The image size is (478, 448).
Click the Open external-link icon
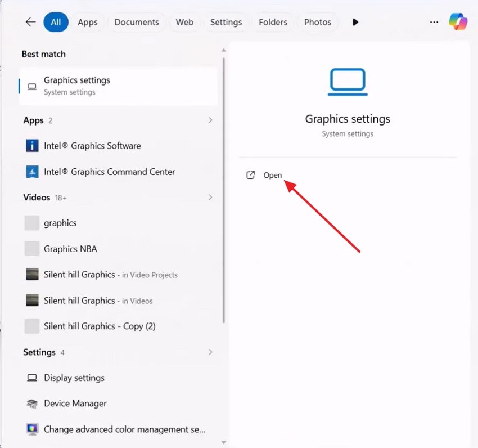click(x=250, y=175)
